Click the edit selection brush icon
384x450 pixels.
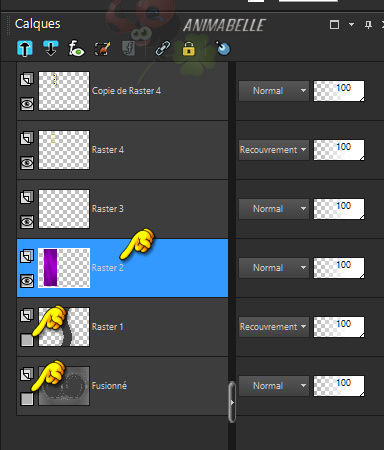[102, 49]
